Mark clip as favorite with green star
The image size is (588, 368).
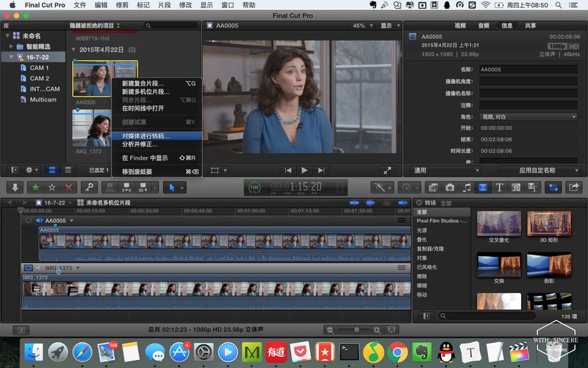(x=36, y=188)
